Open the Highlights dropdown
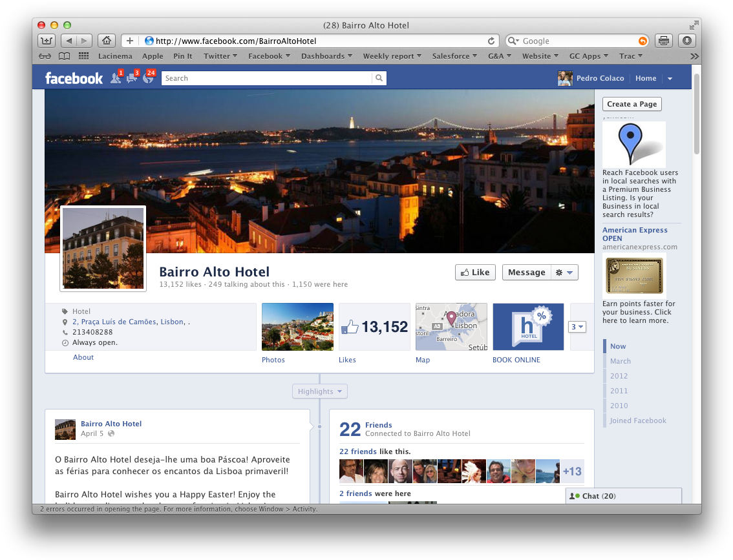The width and height of the screenshot is (733, 560). (319, 391)
